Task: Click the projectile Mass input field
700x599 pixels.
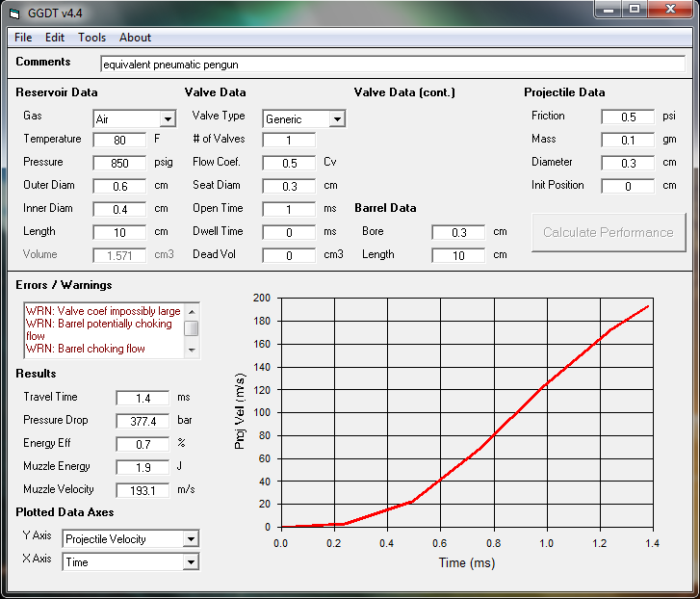Action: [627, 140]
